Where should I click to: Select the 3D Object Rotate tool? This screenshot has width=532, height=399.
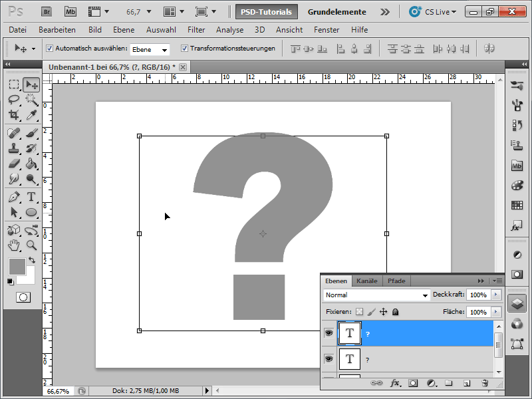click(x=14, y=230)
